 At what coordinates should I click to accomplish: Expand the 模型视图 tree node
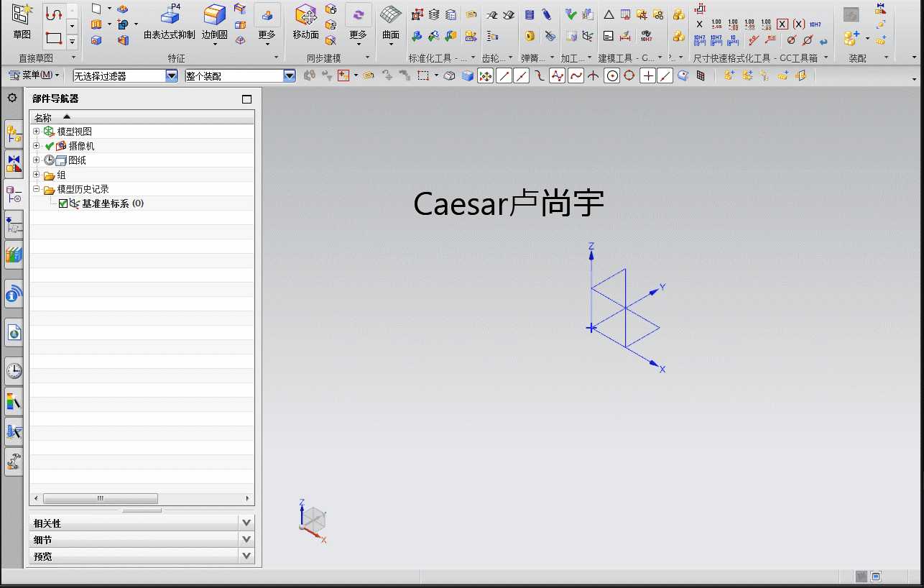click(x=37, y=132)
